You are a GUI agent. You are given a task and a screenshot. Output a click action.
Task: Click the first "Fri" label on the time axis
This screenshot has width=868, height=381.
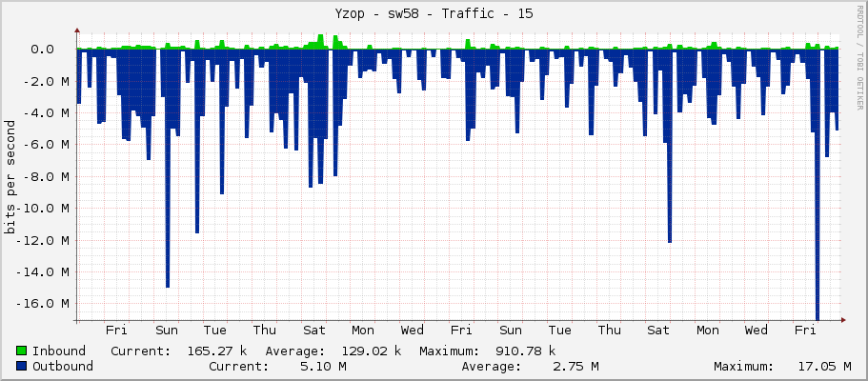116,331
